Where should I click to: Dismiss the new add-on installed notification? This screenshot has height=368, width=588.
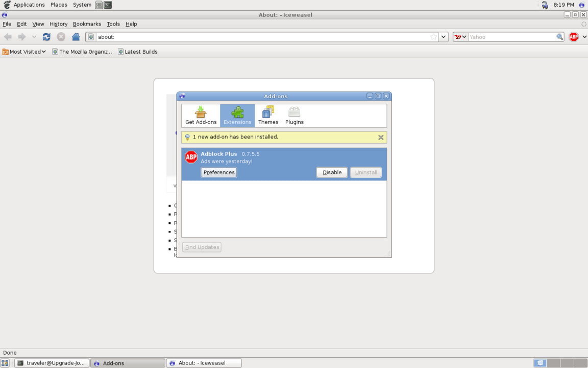(x=381, y=137)
